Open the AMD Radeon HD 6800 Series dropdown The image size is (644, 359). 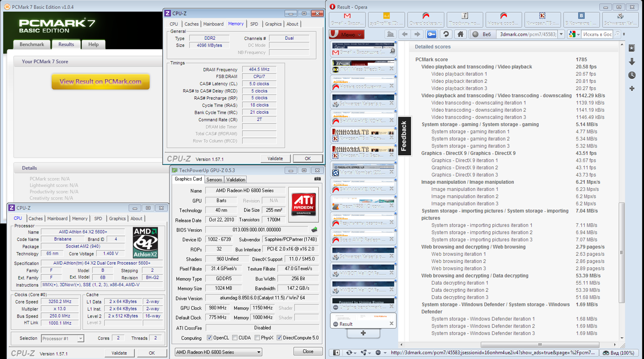coord(218,352)
